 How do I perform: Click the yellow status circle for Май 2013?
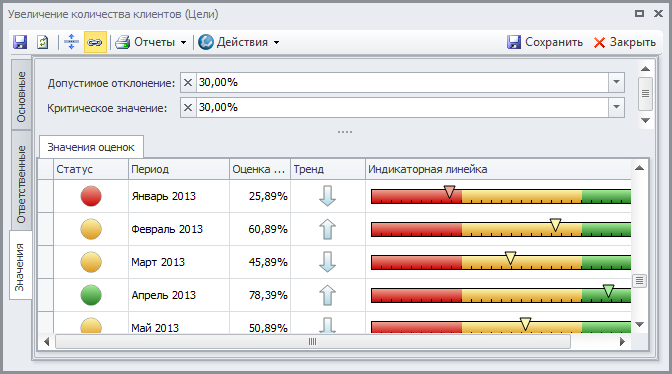[x=91, y=326]
